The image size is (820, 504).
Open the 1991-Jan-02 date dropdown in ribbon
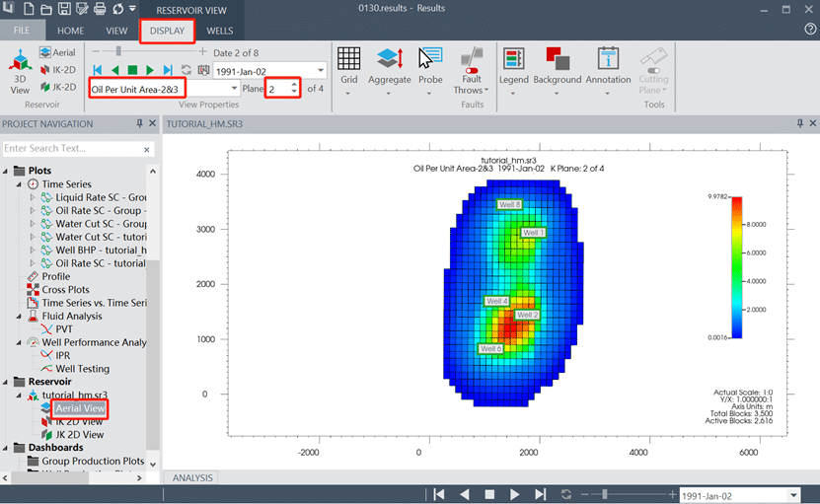click(320, 70)
